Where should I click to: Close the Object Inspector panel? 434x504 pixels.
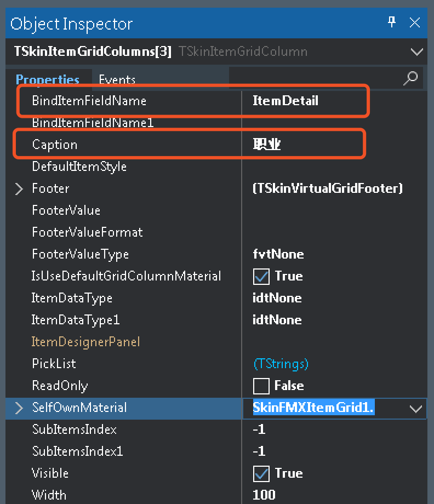pos(415,22)
